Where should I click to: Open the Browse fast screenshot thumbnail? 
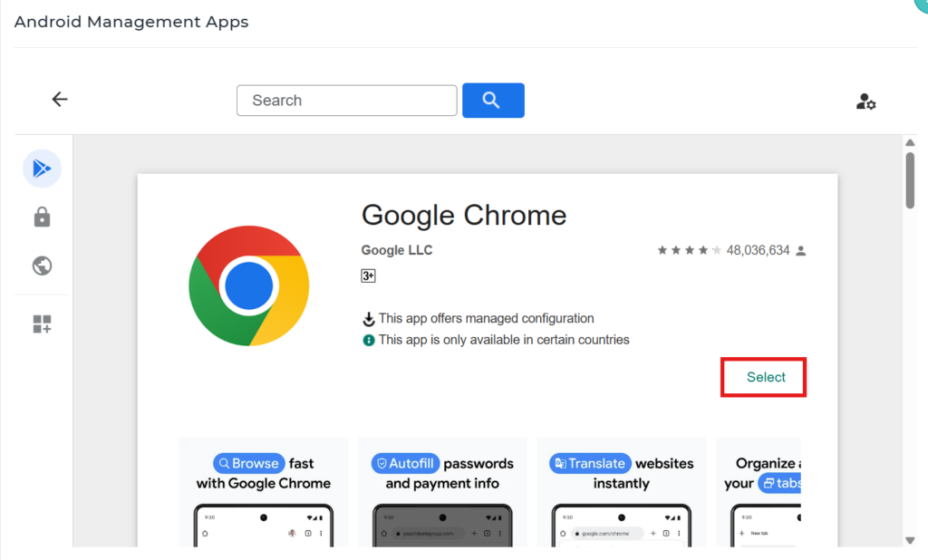click(x=263, y=492)
